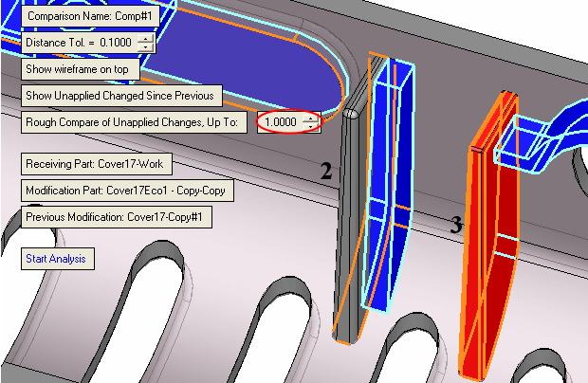Viewport: 588px width, 383px height.
Task: Click the Distance Tol. 0.1000 value field
Action: click(x=116, y=43)
